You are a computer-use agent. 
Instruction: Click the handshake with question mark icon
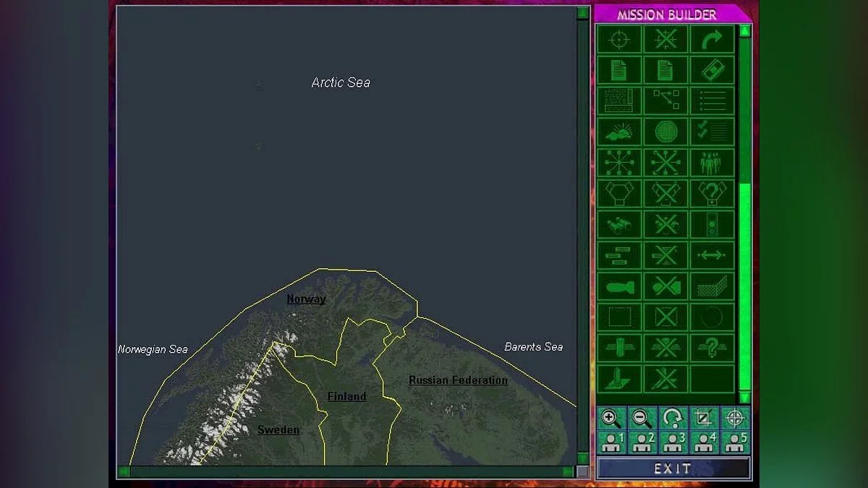pos(712,194)
